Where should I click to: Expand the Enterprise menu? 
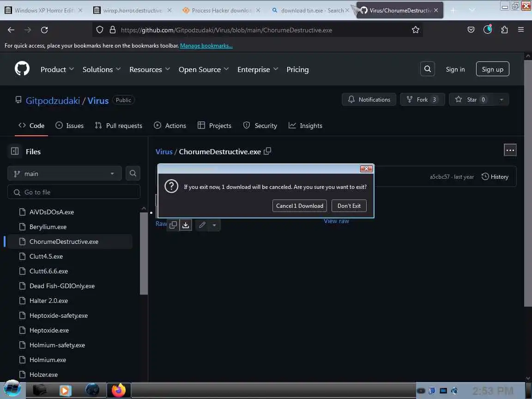click(x=258, y=69)
